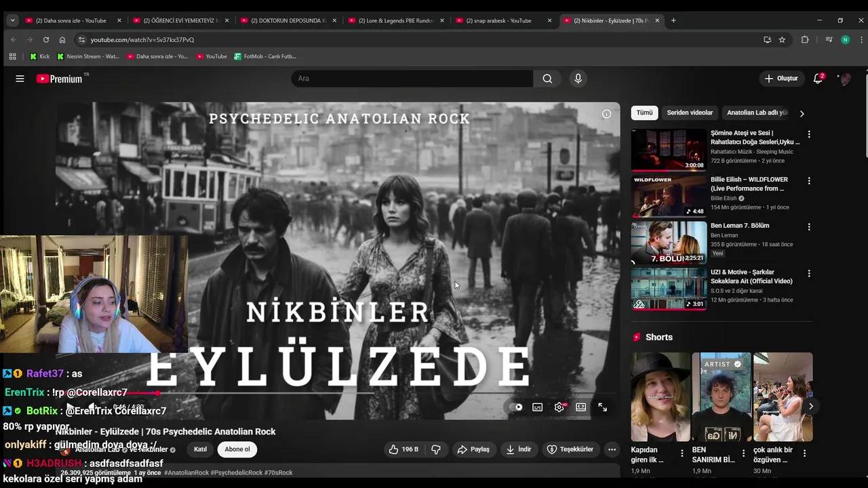This screenshot has width=868, height=488.
Task: Show more Shorts with the next arrow
Action: pos(810,407)
